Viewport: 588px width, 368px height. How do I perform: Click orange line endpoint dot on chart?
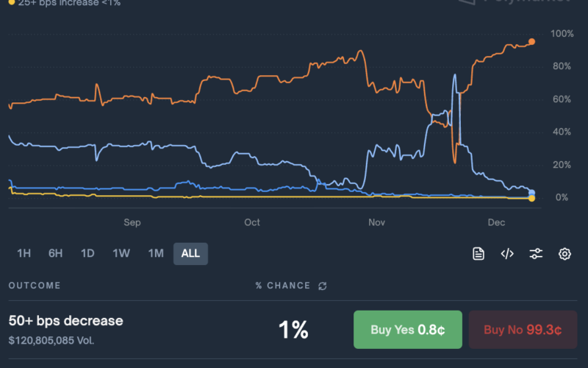[532, 41]
